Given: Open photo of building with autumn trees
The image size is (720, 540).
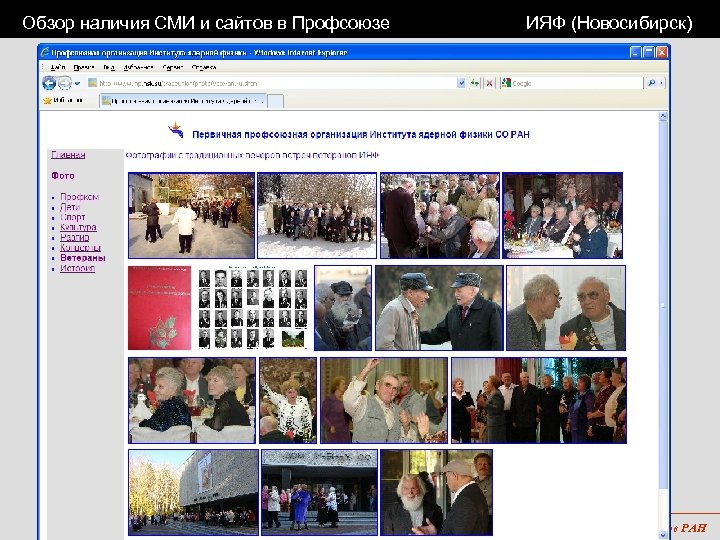Looking at the screenshot, I should tap(193, 492).
